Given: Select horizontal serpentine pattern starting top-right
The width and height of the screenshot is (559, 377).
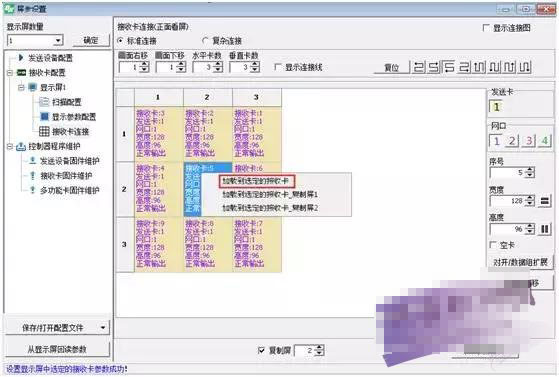Looking at the screenshot, I should (x=434, y=67).
